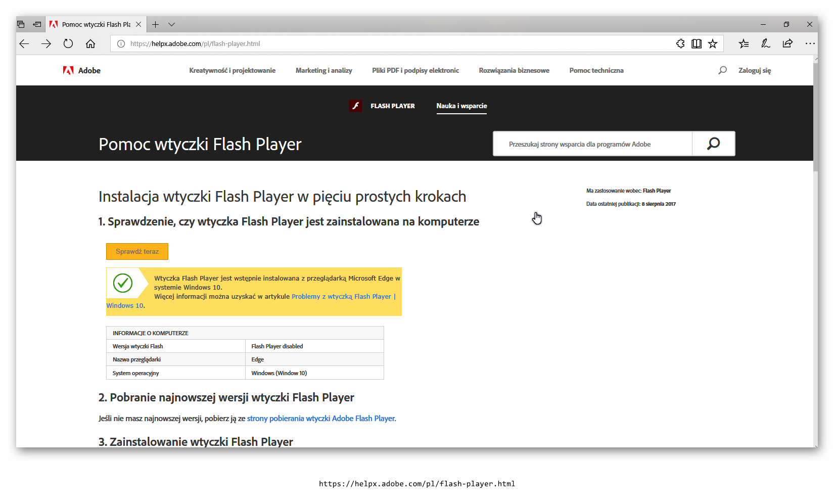
Task: Click the Edge browser name cell
Action: 314,359
